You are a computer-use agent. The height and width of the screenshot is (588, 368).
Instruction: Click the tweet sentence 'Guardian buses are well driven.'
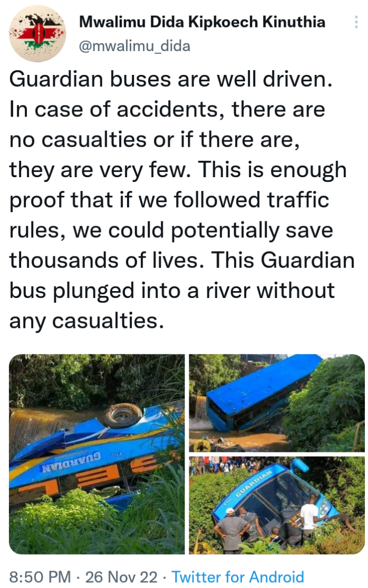170,80
